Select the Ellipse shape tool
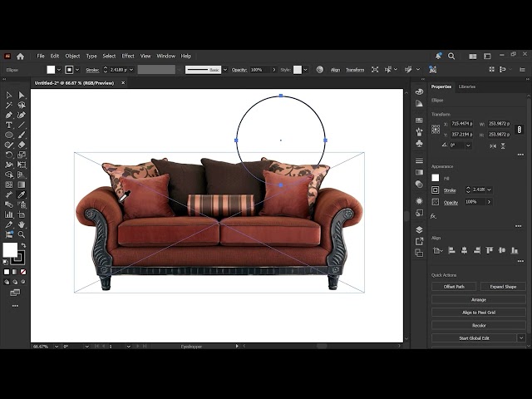 (9, 135)
